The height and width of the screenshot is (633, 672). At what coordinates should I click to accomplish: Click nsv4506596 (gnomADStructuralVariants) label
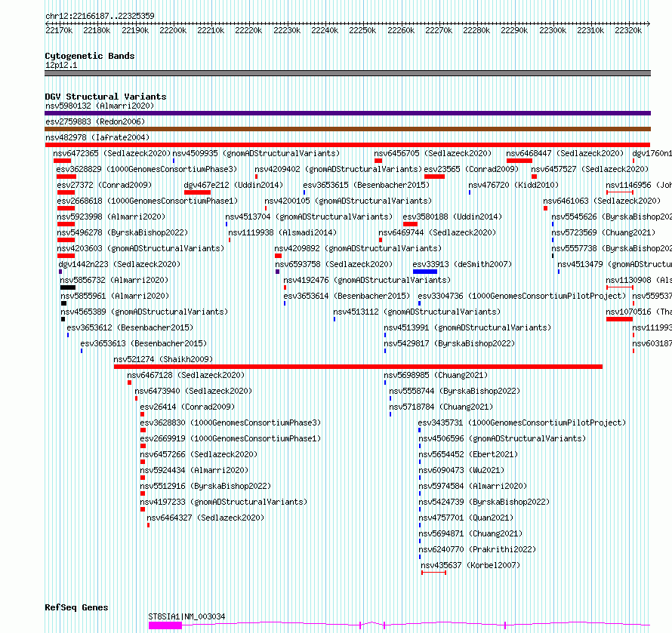(x=502, y=438)
